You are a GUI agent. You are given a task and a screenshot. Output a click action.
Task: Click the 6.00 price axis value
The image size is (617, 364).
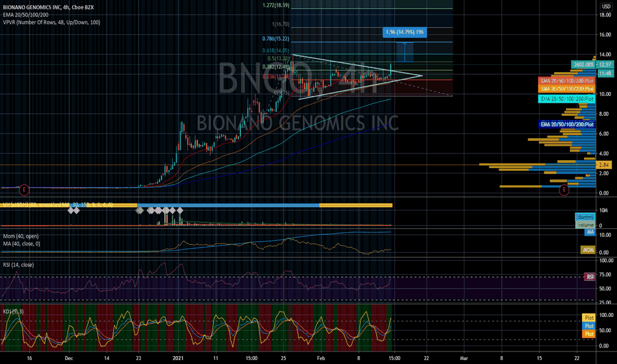point(605,134)
